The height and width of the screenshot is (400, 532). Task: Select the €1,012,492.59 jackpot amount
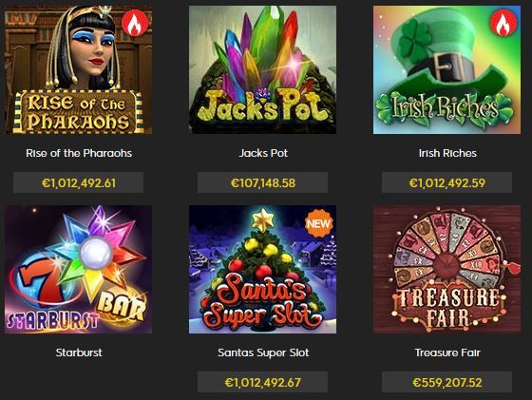446,182
